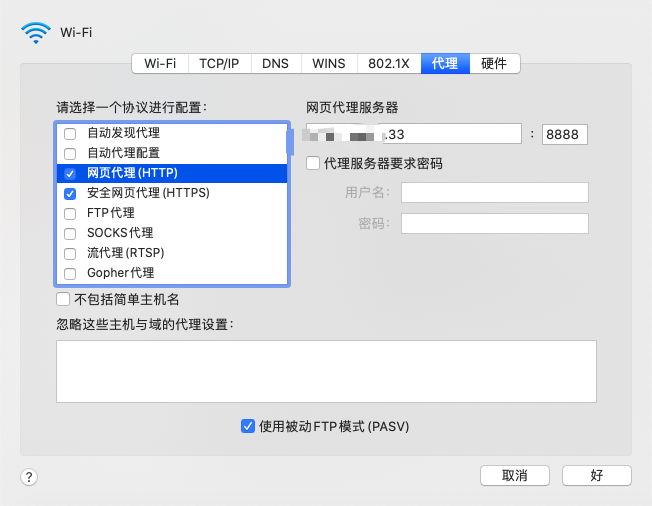Select Gopher代理 row text
The image size is (652, 506).
click(x=121, y=273)
